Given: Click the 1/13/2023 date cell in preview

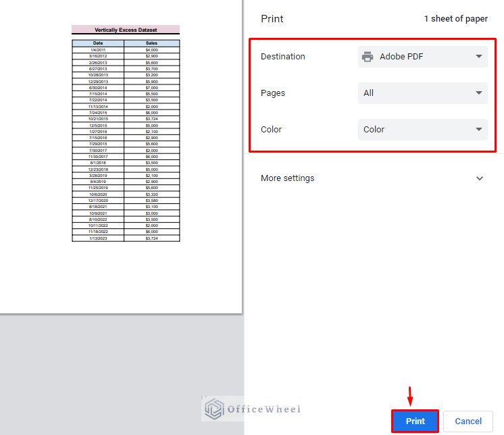Looking at the screenshot, I should (98, 238).
